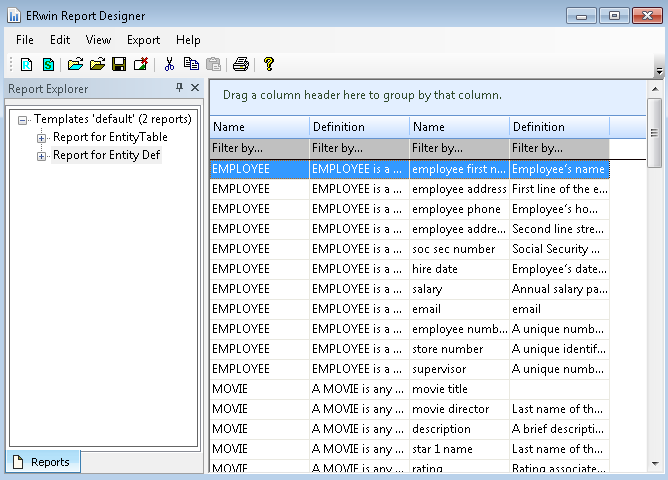Pin the Report Explorer panel
The width and height of the screenshot is (668, 480).
[180, 88]
